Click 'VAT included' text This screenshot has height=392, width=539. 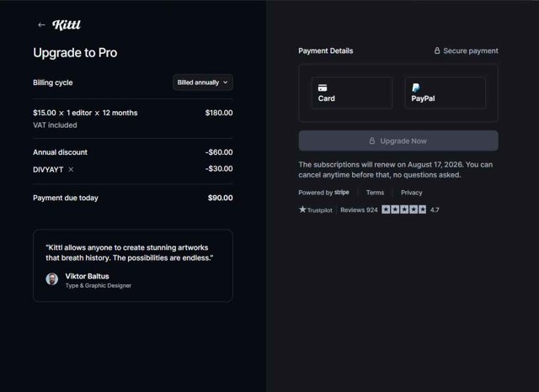pos(55,125)
